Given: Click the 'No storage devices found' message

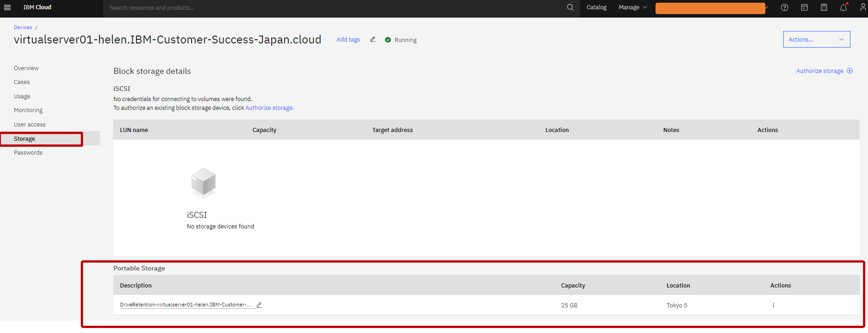Looking at the screenshot, I should click(221, 227).
